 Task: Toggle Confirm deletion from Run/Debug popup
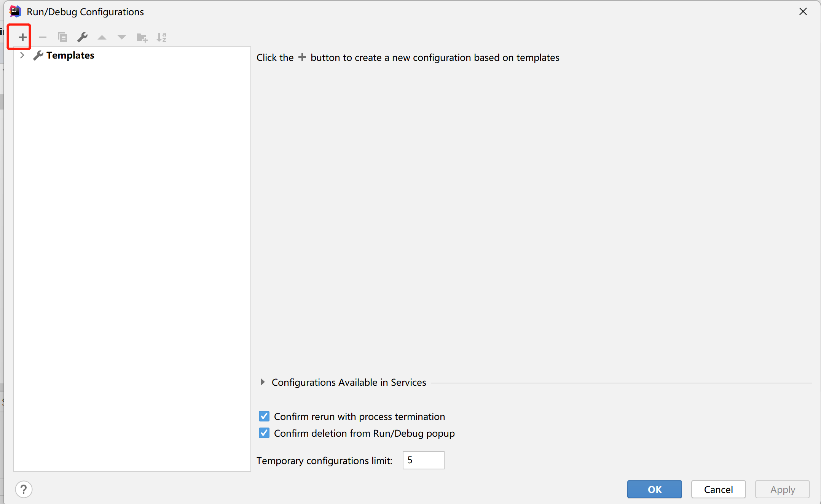pyautogui.click(x=265, y=433)
